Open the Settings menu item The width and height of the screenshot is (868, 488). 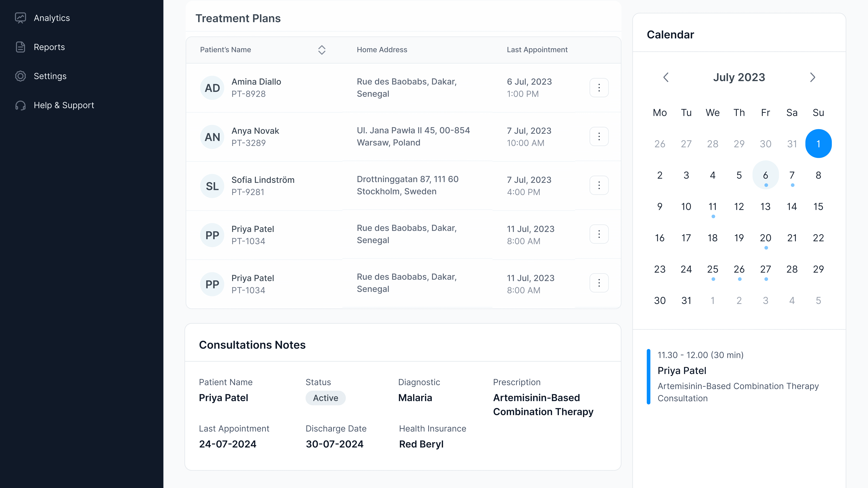click(50, 76)
